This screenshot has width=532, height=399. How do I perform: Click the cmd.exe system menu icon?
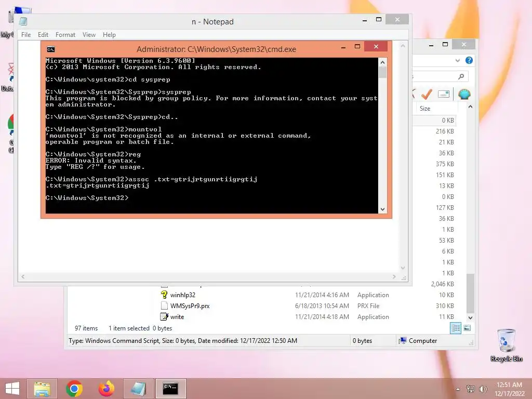point(50,49)
